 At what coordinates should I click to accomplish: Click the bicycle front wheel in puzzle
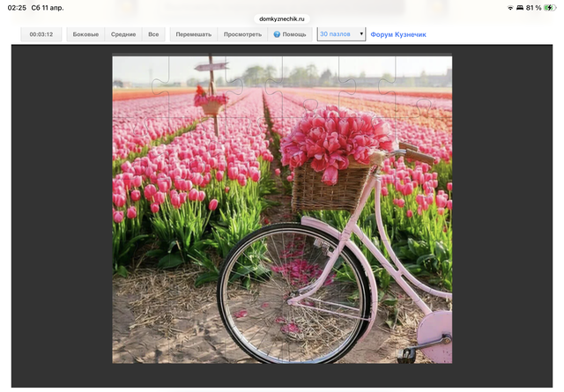(291, 292)
